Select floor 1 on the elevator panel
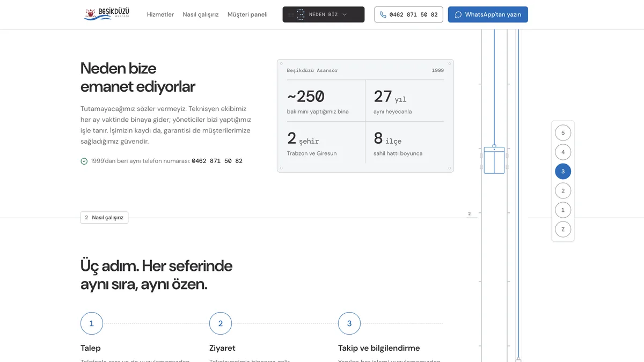Viewport: 644px width, 362px height. 563,210
